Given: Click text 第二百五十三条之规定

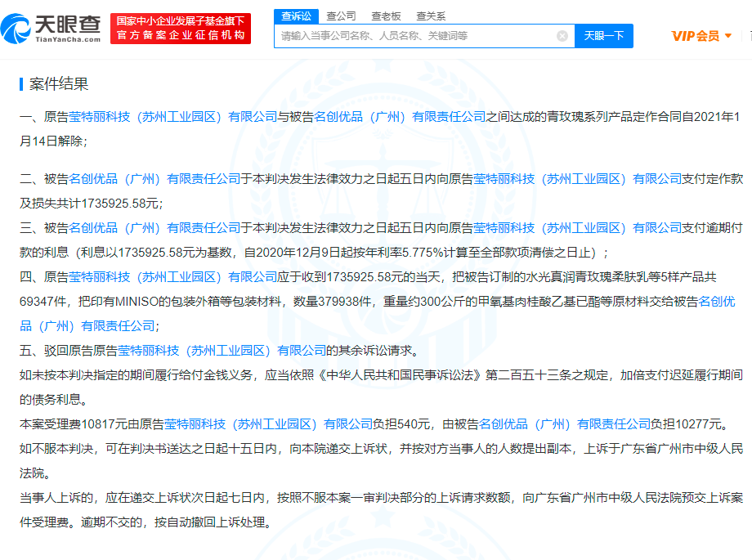Looking at the screenshot, I should tap(547, 375).
